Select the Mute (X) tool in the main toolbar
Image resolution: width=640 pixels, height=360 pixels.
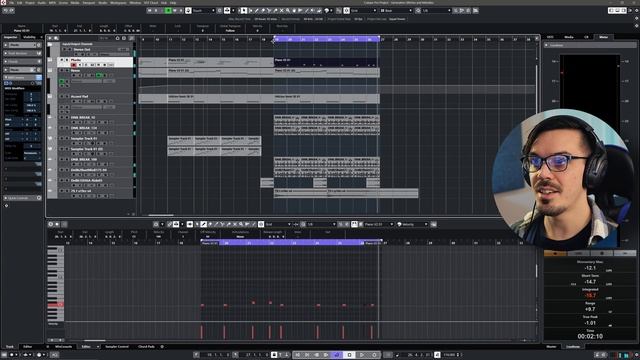[282, 11]
